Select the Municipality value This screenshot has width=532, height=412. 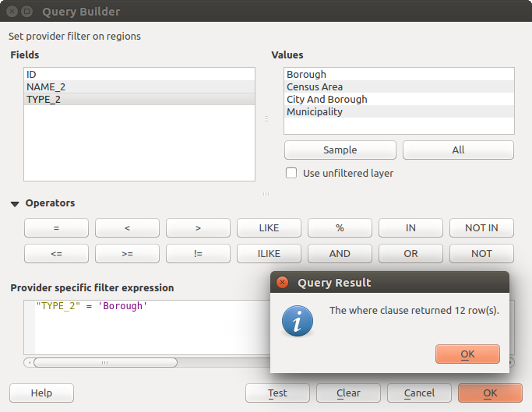point(315,112)
